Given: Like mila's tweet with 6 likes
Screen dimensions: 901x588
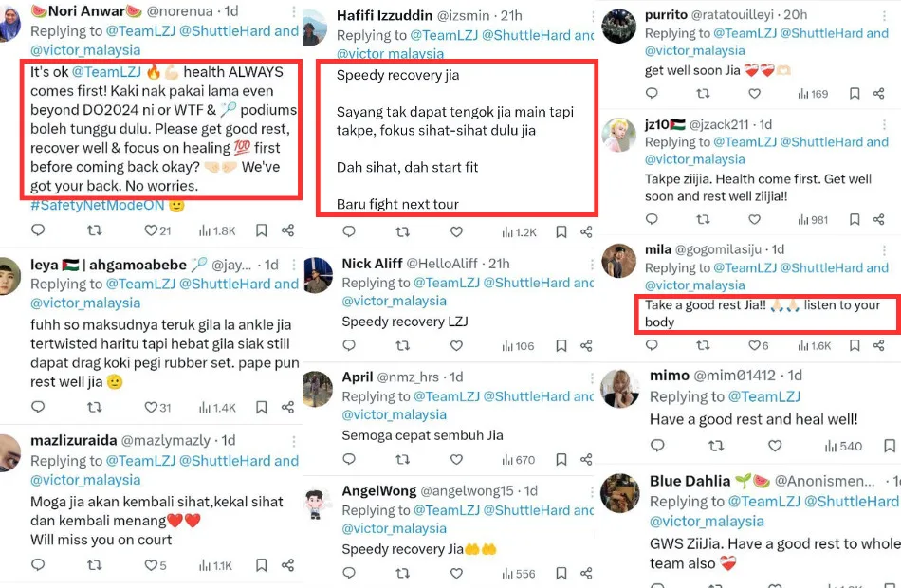Looking at the screenshot, I should (x=755, y=346).
